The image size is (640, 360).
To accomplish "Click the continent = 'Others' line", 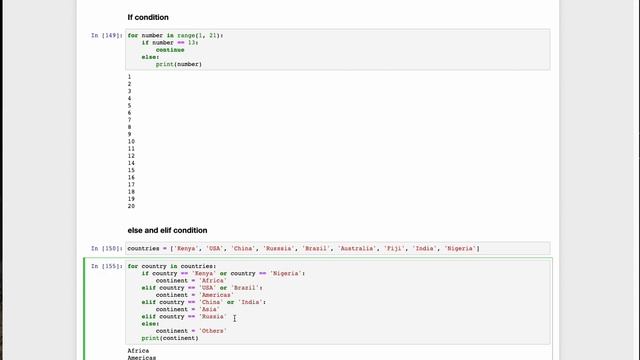I will (191, 331).
